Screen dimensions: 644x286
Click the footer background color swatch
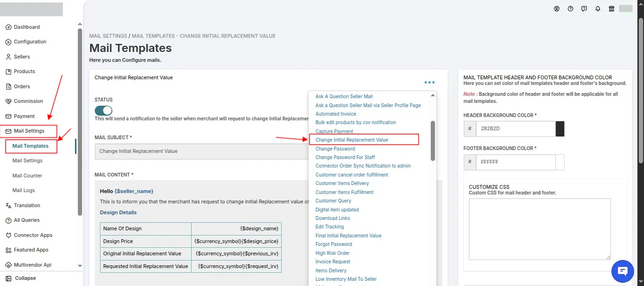coord(560,162)
